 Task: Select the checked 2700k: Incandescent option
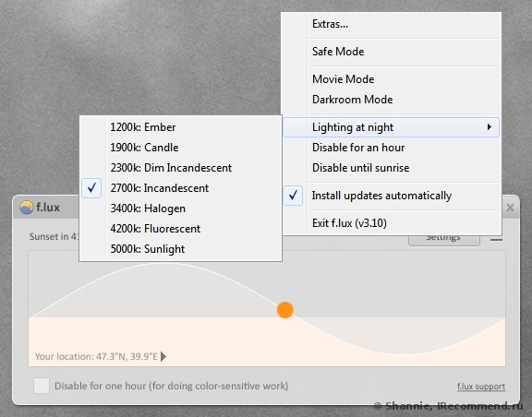point(180,188)
